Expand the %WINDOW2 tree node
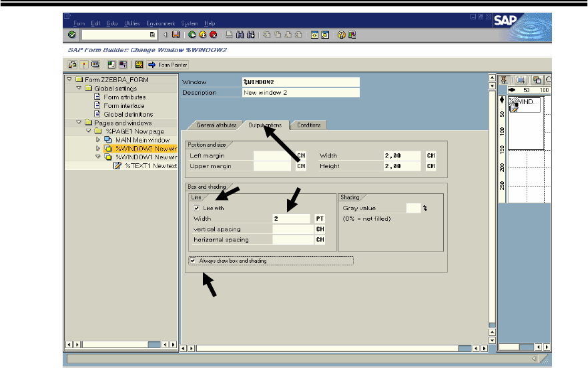588x368 pixels. tap(98, 149)
